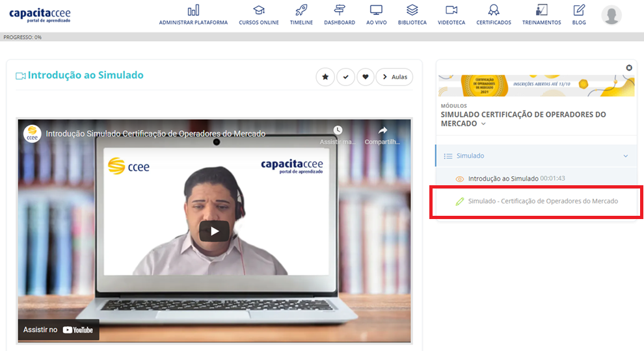Click the eye icon for Introdução ao Simulado
Screen dimensions: 644x351
point(460,179)
